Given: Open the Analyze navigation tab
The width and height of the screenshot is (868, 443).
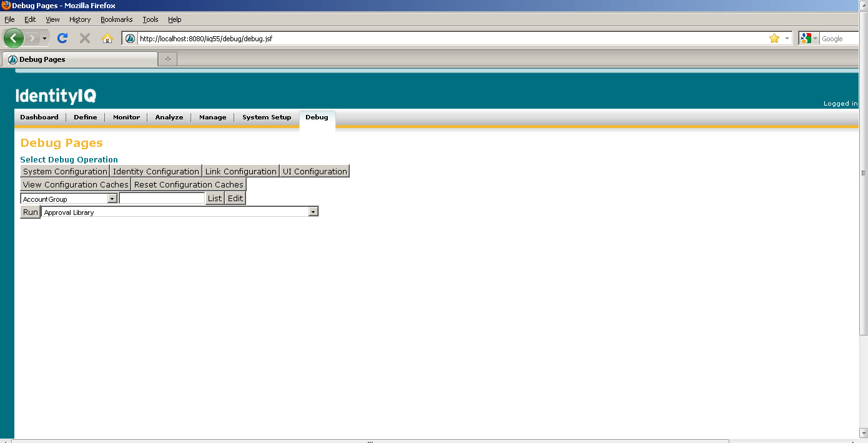Looking at the screenshot, I should [169, 117].
